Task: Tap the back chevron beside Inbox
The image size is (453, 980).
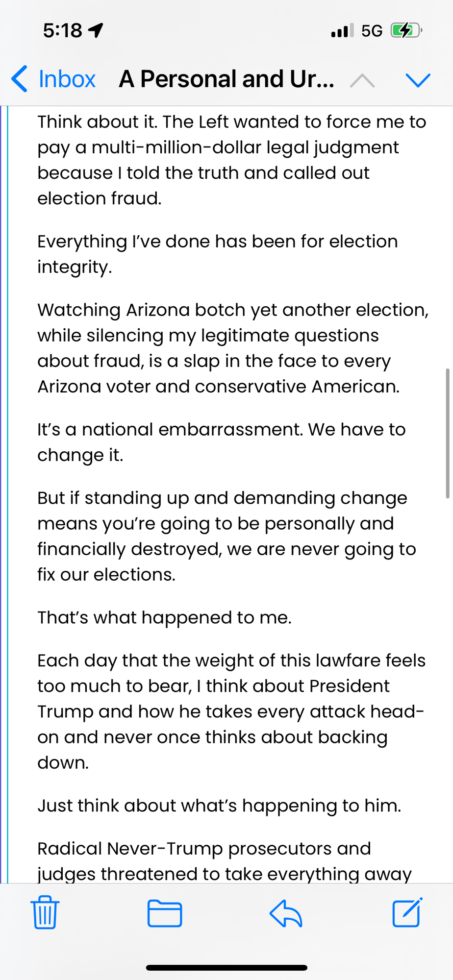Action: click(x=20, y=79)
